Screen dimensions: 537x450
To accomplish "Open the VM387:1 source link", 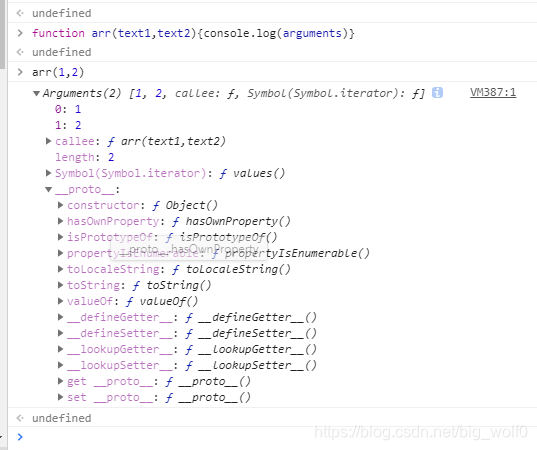I will 493,92.
